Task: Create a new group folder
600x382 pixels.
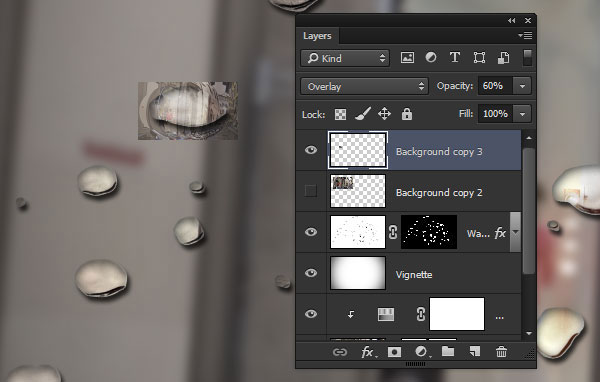Action: tap(448, 351)
